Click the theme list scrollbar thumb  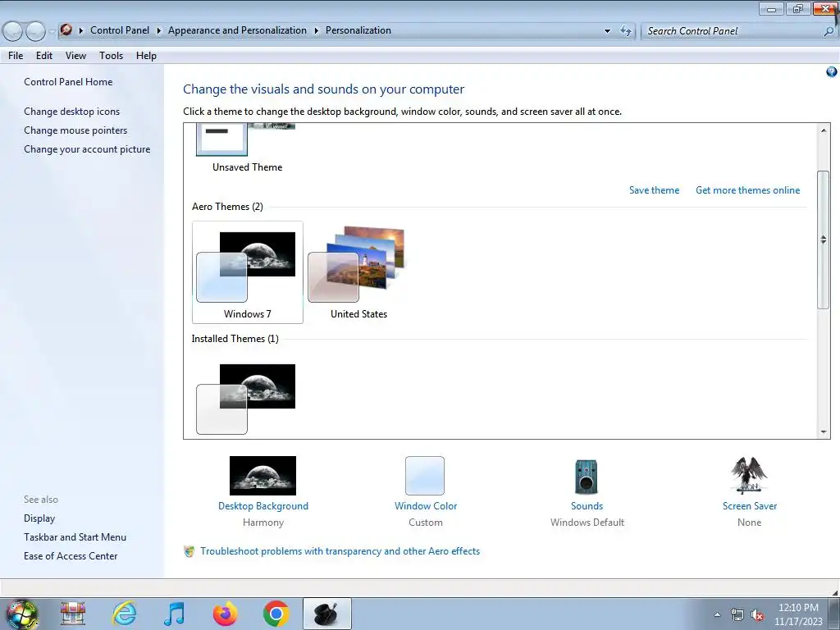pyautogui.click(x=824, y=240)
